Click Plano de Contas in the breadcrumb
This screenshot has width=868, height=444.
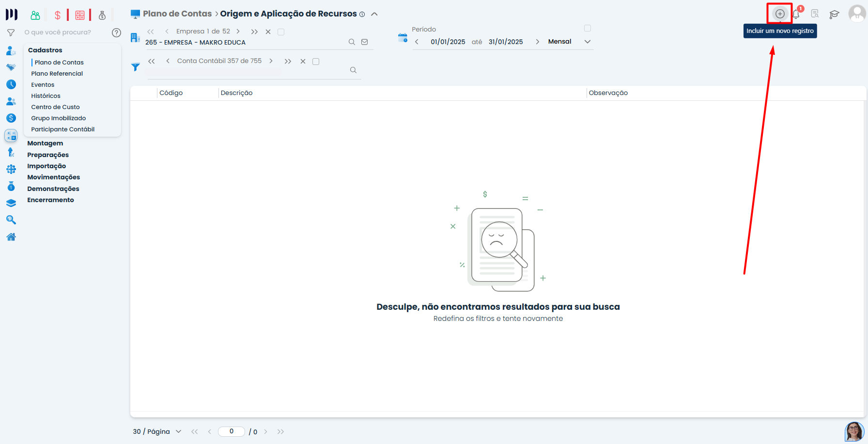click(x=177, y=14)
